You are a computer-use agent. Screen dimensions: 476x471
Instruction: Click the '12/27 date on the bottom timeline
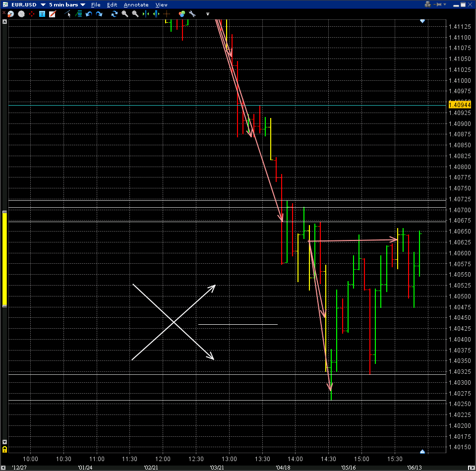19,468
